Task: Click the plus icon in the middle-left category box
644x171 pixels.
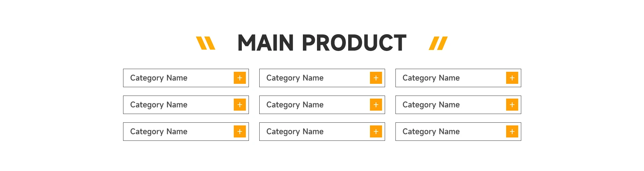Action: click(240, 105)
